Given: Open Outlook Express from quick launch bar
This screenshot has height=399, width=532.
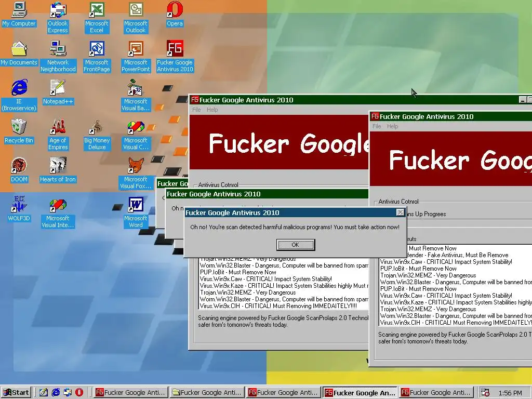Looking at the screenshot, I should click(68, 393).
